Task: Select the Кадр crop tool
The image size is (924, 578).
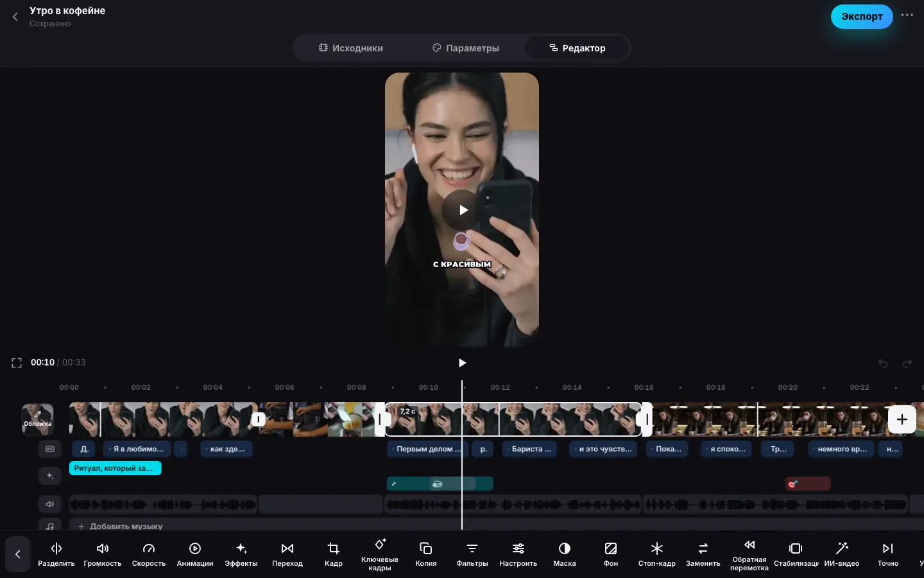Action: 334,554
